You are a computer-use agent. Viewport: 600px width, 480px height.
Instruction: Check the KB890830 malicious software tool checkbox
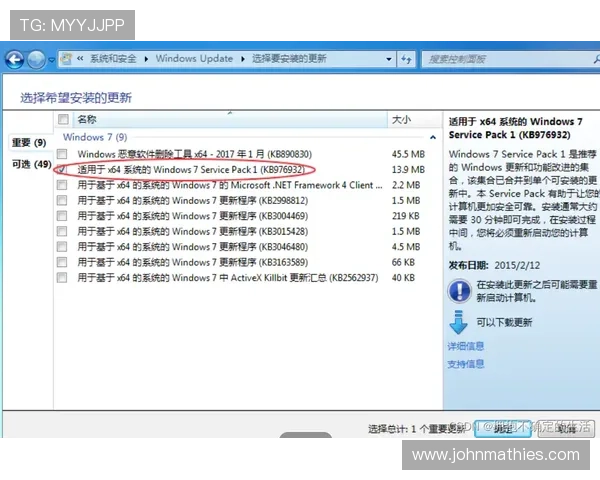pyautogui.click(x=62, y=154)
